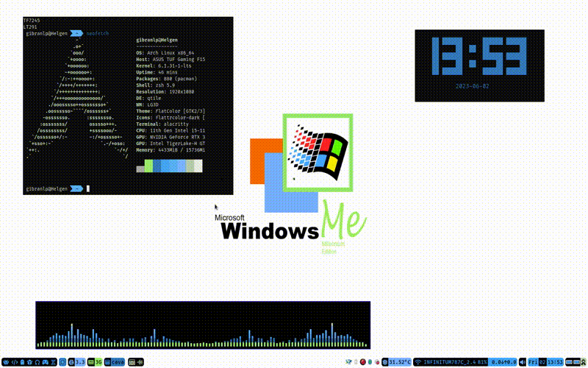Click the cava audio visualizer window
588x368 pixels.
[203, 325]
